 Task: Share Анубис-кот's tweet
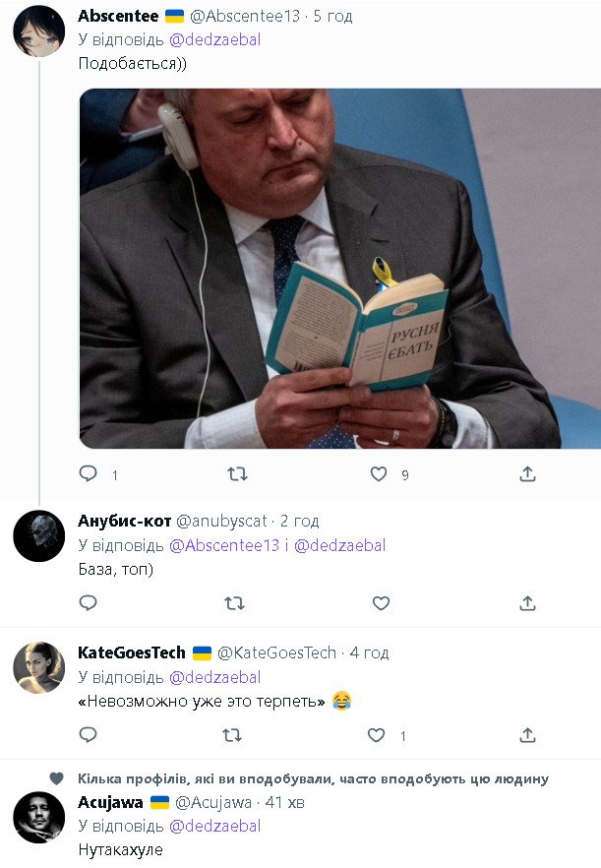coord(527,603)
